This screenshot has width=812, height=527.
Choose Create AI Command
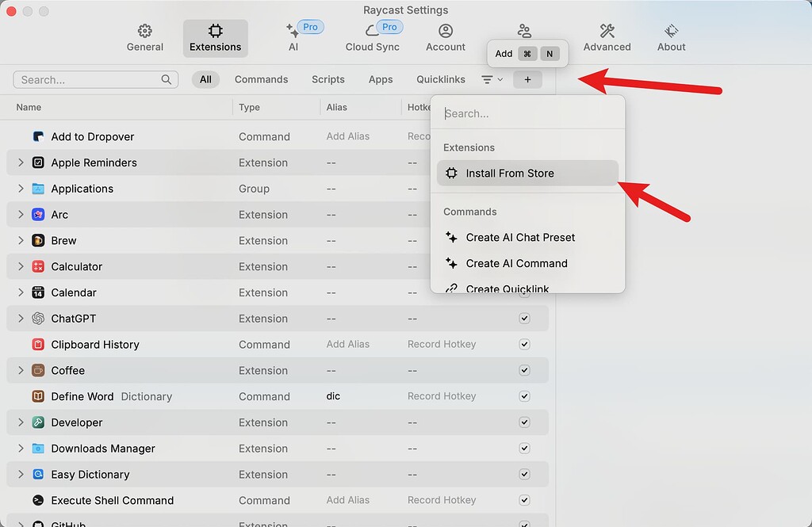pyautogui.click(x=527, y=263)
